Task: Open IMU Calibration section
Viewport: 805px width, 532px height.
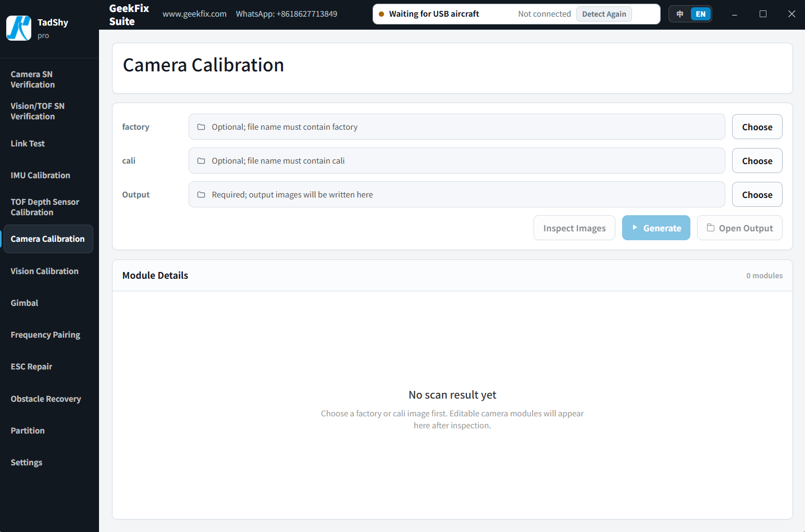Action: pos(49,175)
